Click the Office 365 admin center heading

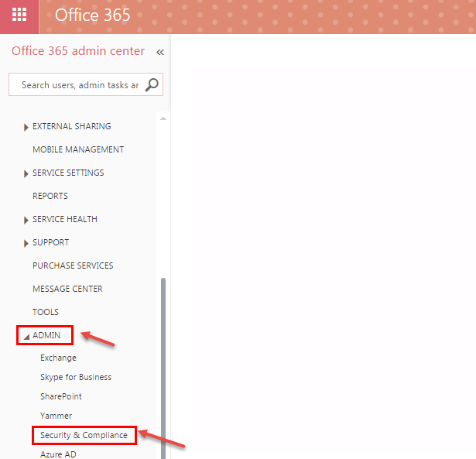pos(78,50)
